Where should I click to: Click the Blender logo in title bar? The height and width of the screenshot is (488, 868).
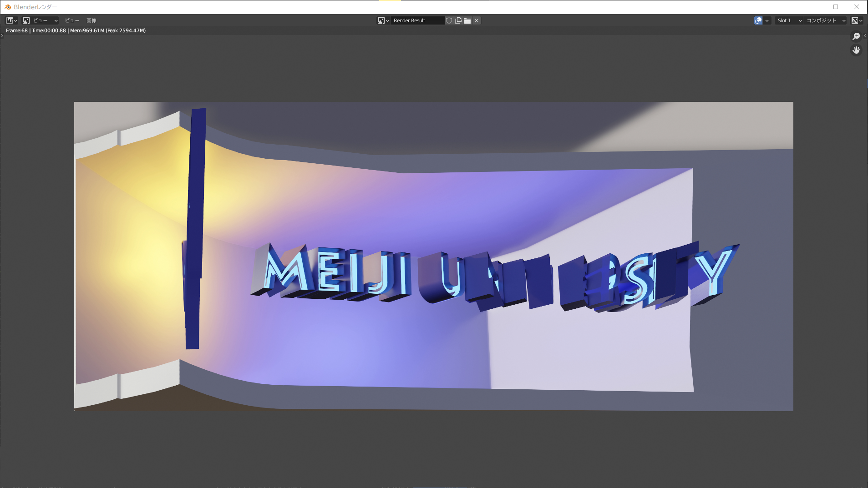[8, 7]
